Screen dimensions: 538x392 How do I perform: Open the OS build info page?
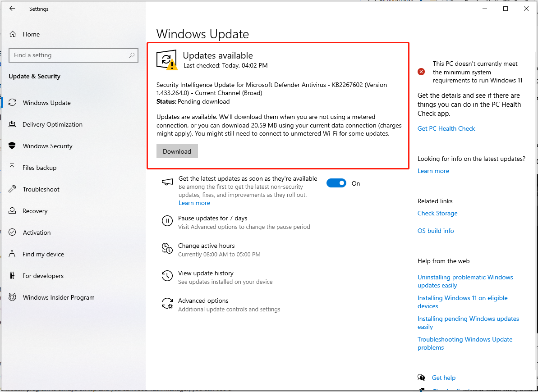(x=435, y=231)
